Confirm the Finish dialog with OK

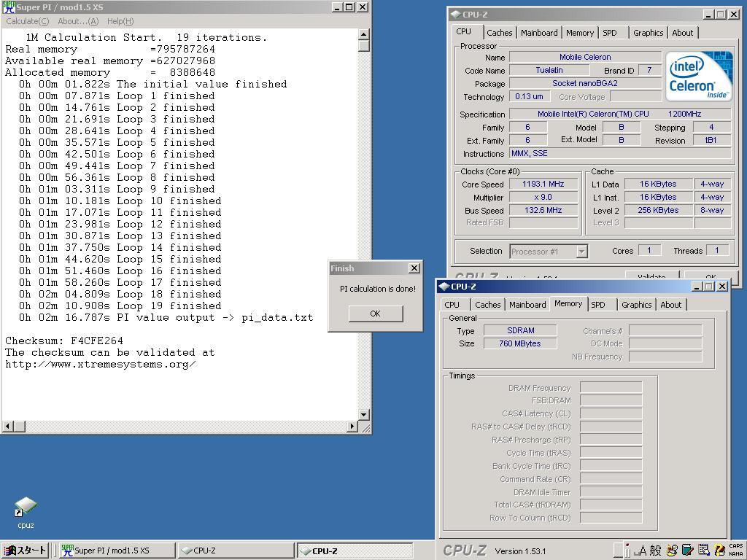tap(376, 314)
